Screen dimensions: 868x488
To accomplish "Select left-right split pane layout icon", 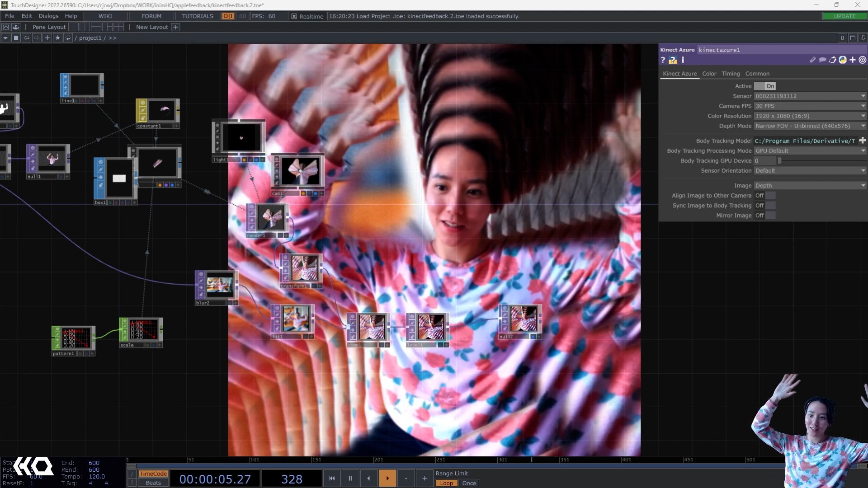I will coord(85,27).
